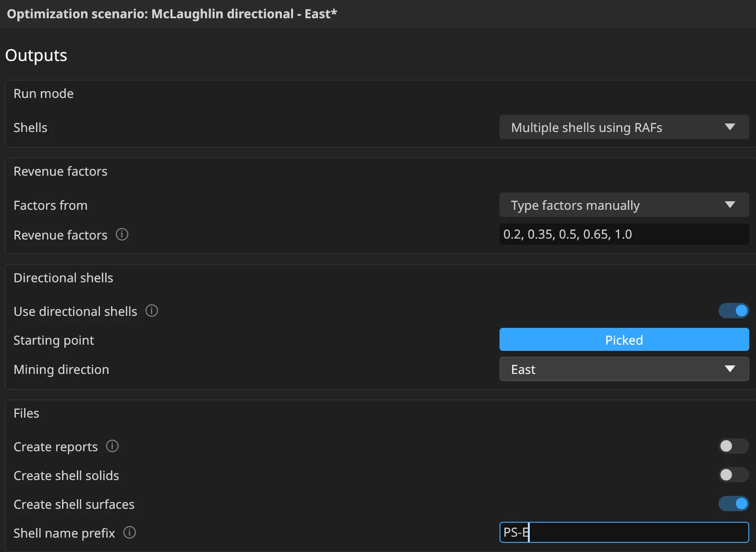Click the Starting point label
The image size is (756, 552).
pos(54,340)
